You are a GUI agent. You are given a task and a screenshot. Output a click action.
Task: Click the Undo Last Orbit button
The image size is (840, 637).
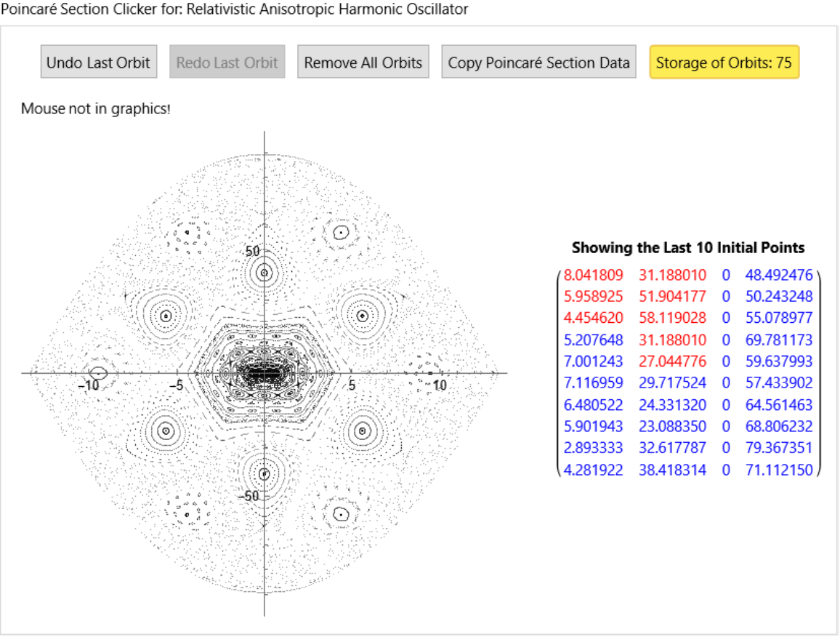point(98,63)
